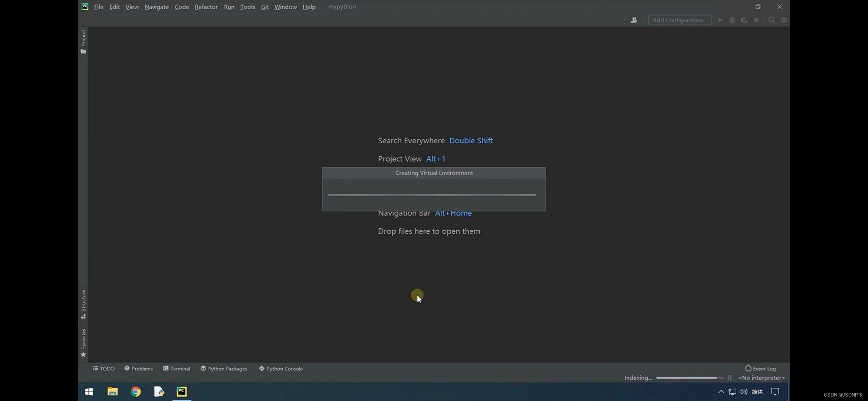Screen dimensions: 868x401
Task: Open the Python installer taskbar icon
Action: click(x=159, y=392)
